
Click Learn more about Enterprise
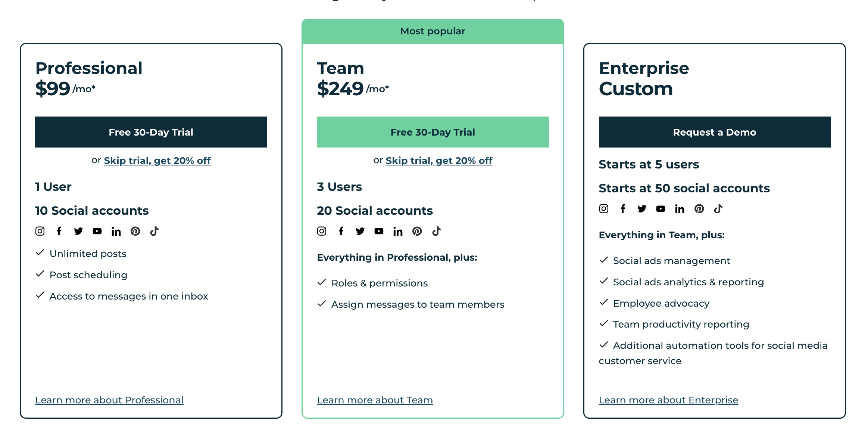click(668, 400)
